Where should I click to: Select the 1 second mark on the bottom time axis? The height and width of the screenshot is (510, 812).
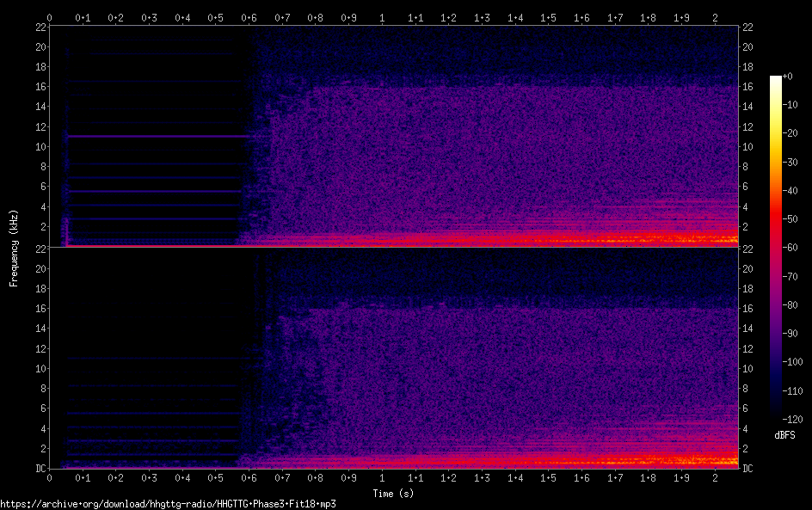point(382,478)
